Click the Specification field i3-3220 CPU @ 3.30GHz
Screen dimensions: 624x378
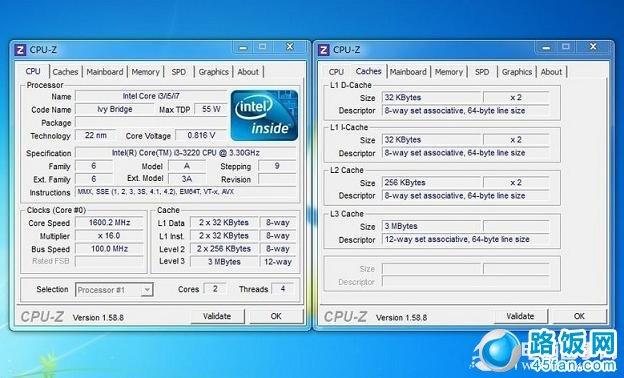[186, 153]
